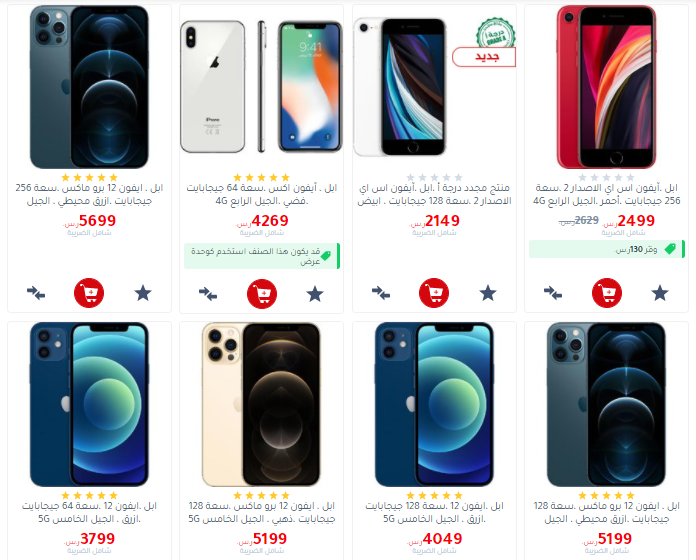Open blue iPhone 12 64GB title link
Screen dimensions: 696x560
89,512
